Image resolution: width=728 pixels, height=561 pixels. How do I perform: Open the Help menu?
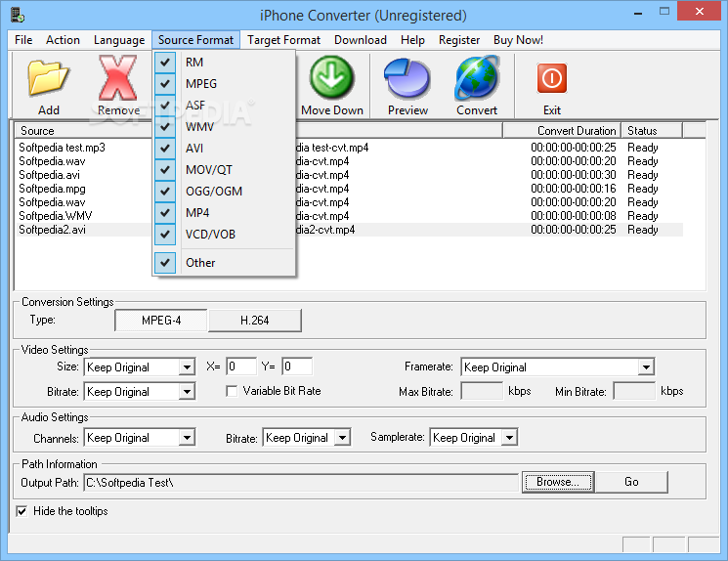pyautogui.click(x=412, y=40)
